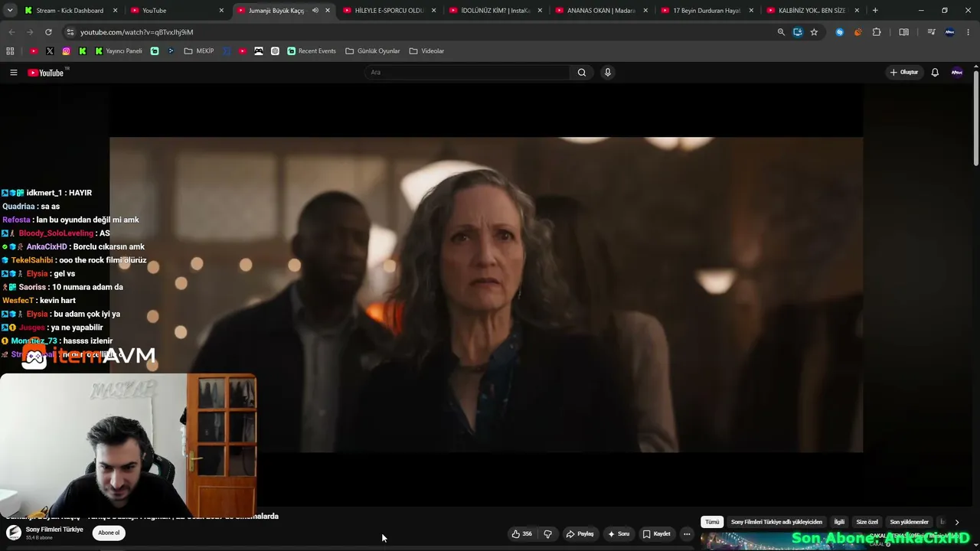Click the YouTube search magnifier button
The image size is (980, 551).
(582, 73)
